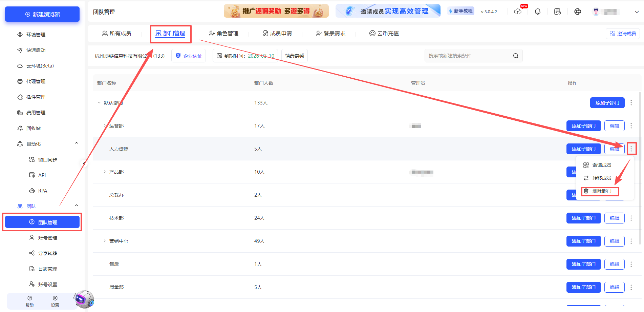This screenshot has width=644, height=312.
Task: Click the 新建浏览器 button
Action: pyautogui.click(x=42, y=14)
